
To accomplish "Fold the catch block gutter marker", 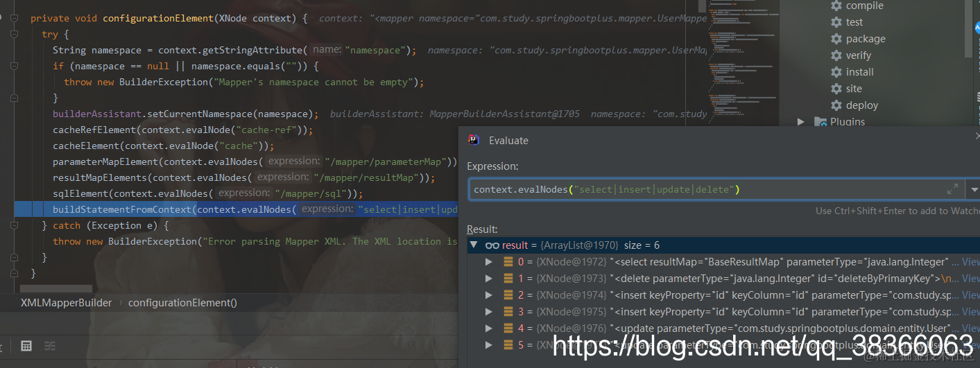I will point(15,225).
